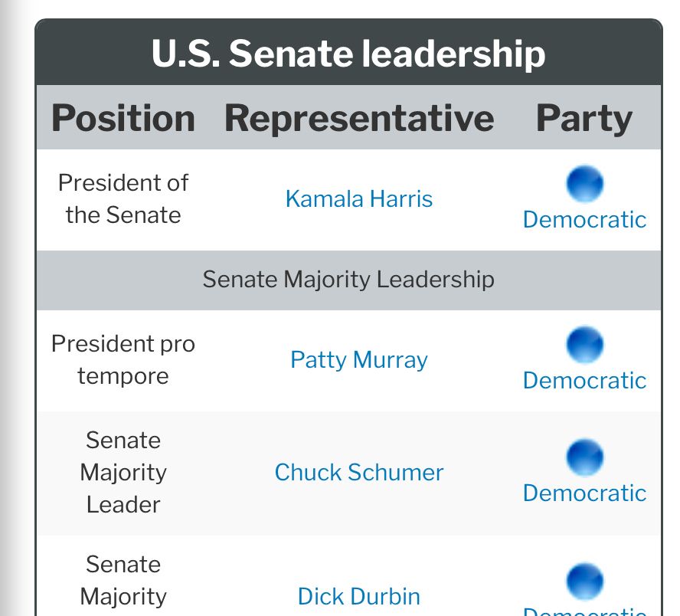Screen dimensions: 680x616
Task: Follow the Chuck Schumer link
Action: pyautogui.click(x=359, y=473)
